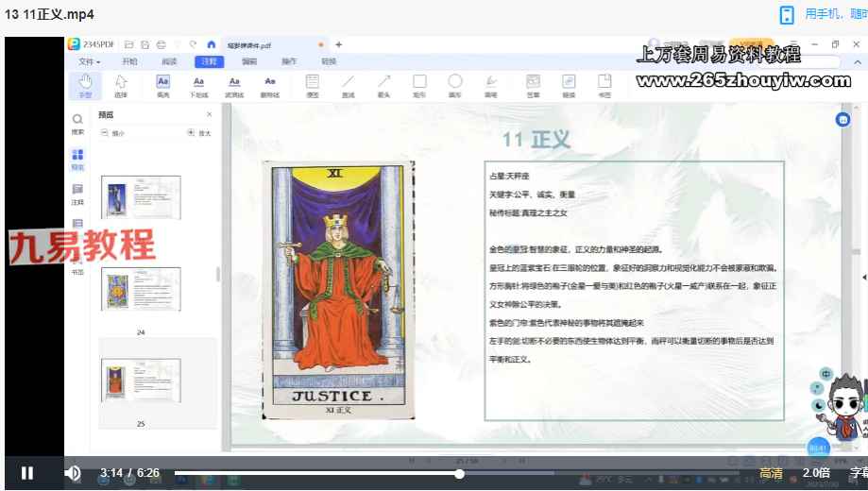Insert a Link annotation
Viewport: 868px width, 491px height.
[x=569, y=86]
